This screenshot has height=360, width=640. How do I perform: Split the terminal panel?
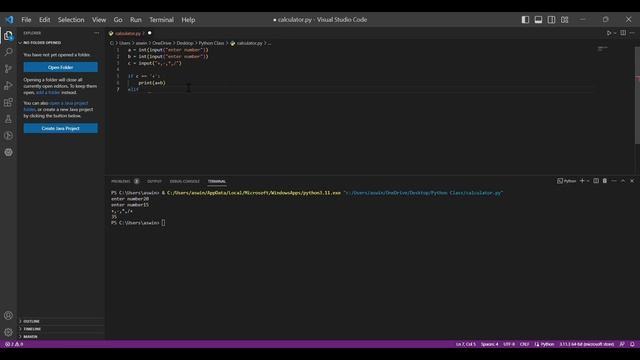pos(596,181)
